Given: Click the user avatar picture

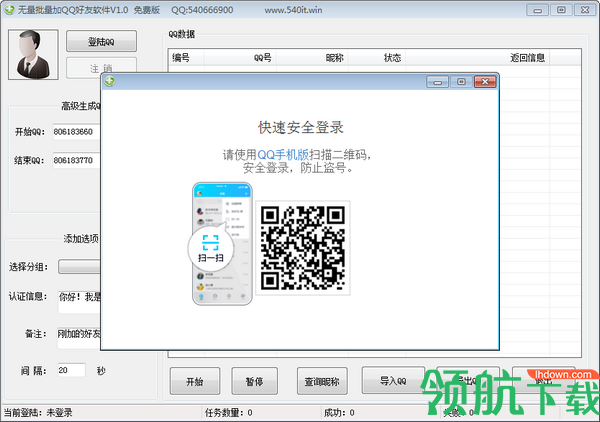Looking at the screenshot, I should (33, 55).
